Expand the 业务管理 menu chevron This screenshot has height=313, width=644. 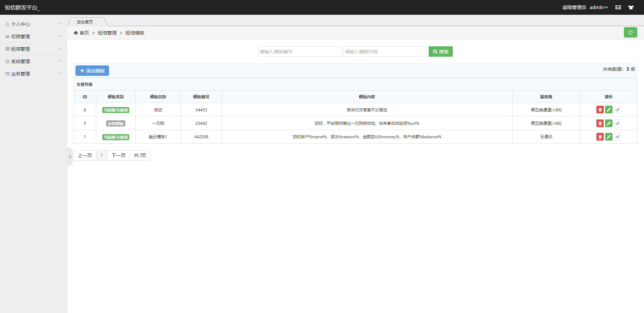[x=59, y=73]
